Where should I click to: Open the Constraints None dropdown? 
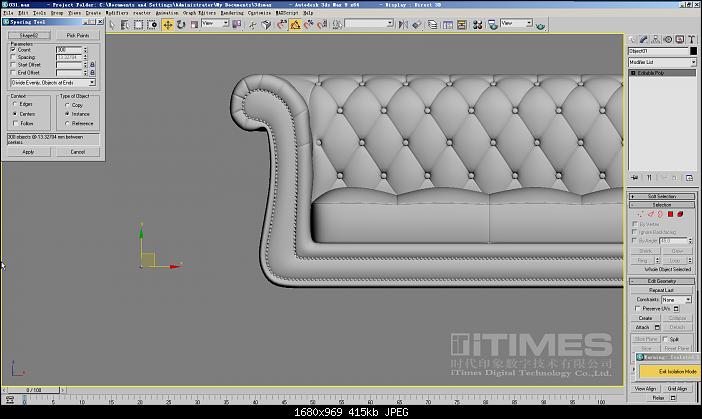point(676,299)
